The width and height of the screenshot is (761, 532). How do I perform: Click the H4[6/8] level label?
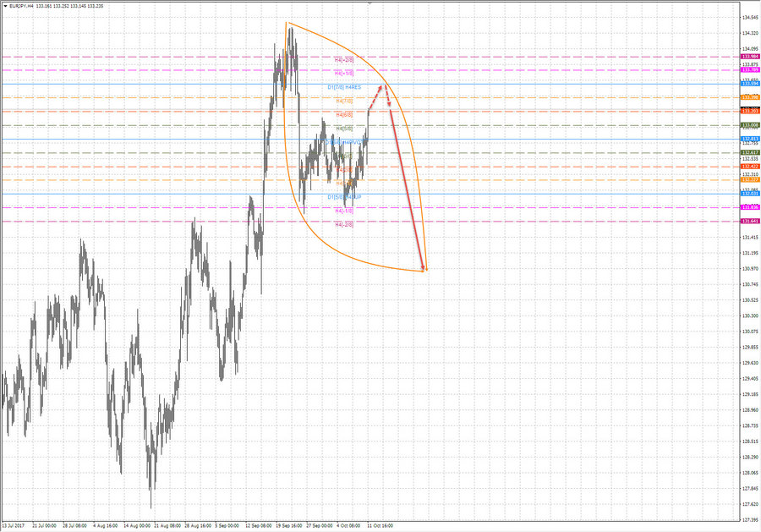coord(345,114)
